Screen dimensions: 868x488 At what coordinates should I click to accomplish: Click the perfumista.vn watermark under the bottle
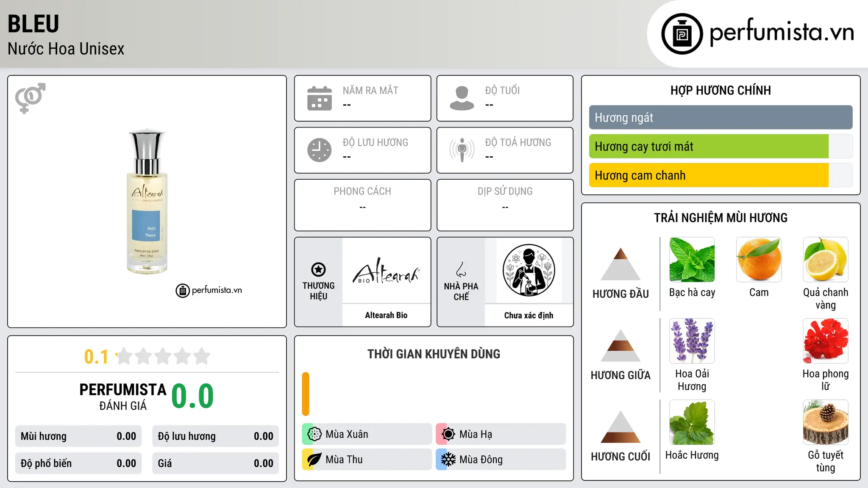[209, 290]
